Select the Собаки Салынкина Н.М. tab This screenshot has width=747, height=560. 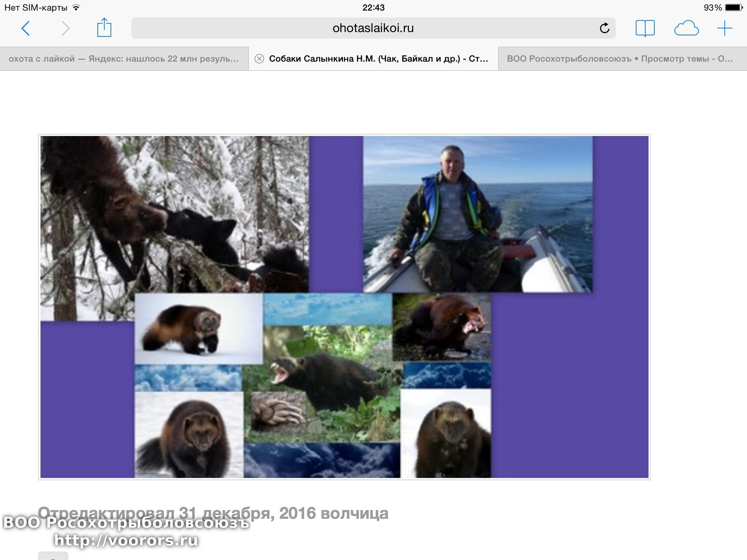[x=378, y=59]
